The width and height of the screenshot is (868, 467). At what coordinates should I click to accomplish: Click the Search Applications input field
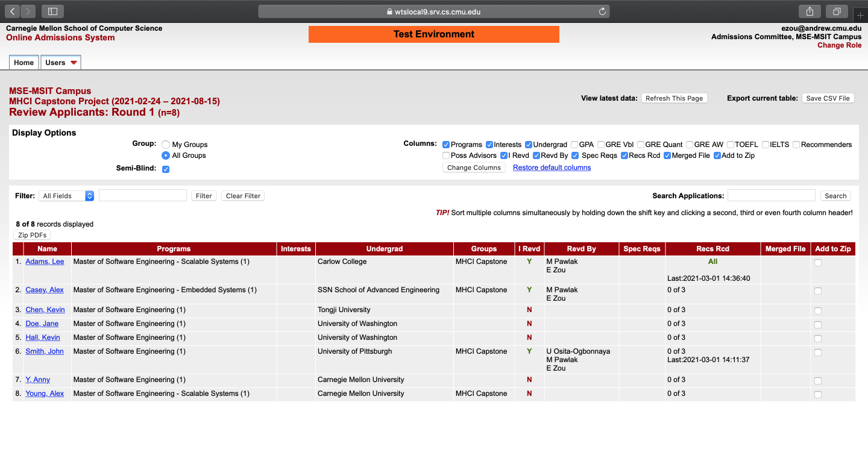click(x=772, y=195)
